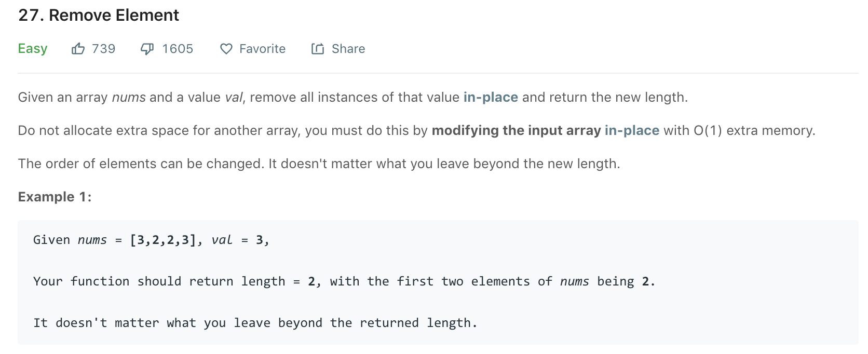
Task: Click the italic word nums in description
Action: 129,98
